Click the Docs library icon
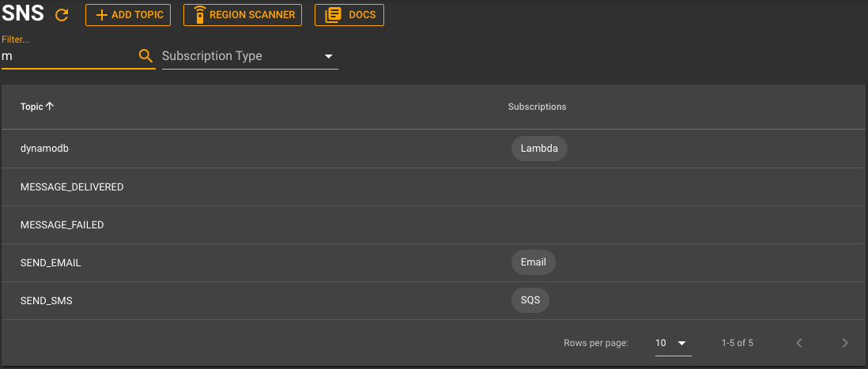 tap(333, 15)
